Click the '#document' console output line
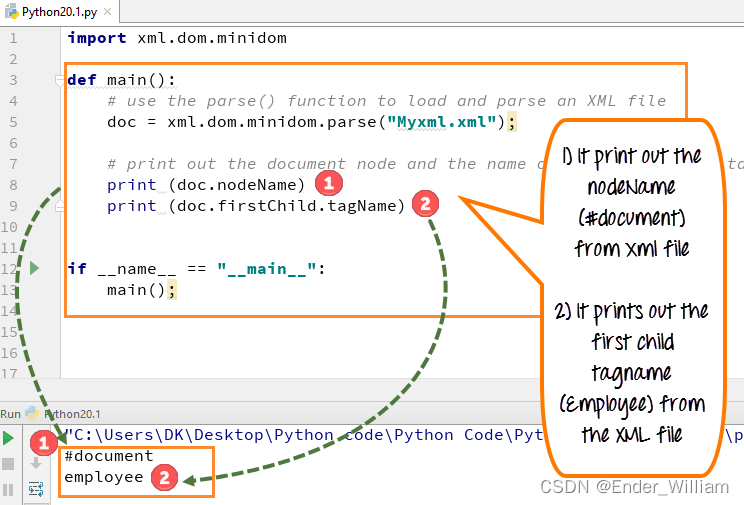The height and width of the screenshot is (505, 744). 109,456
